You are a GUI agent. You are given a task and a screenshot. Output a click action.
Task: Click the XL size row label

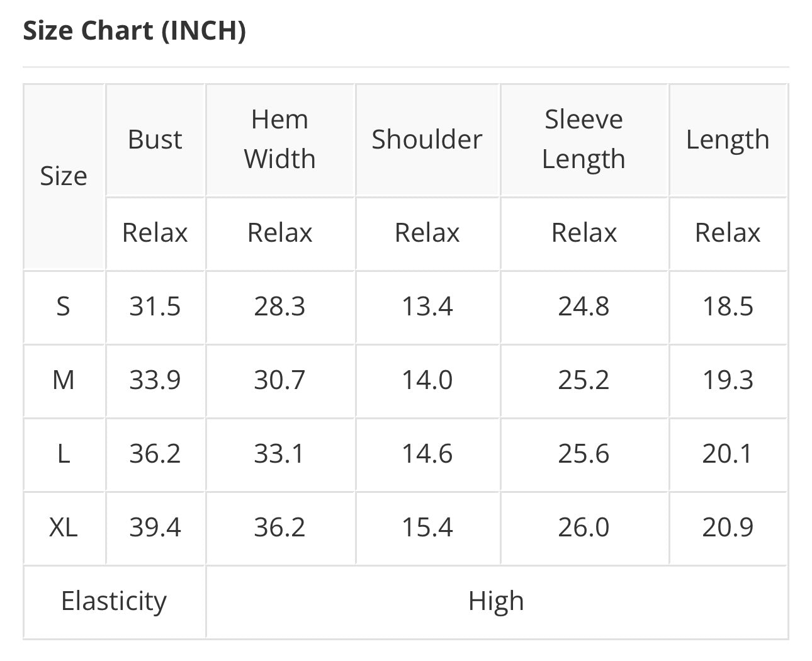64,528
